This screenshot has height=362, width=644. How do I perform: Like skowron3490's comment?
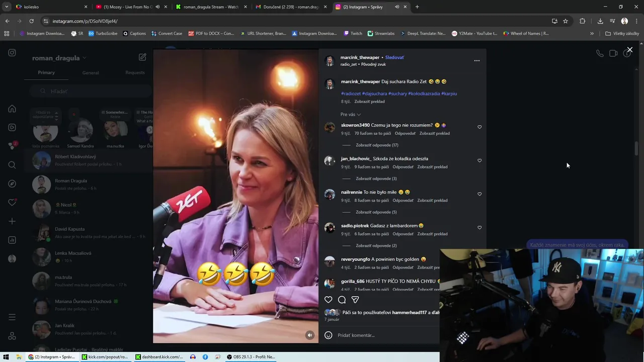click(x=479, y=127)
